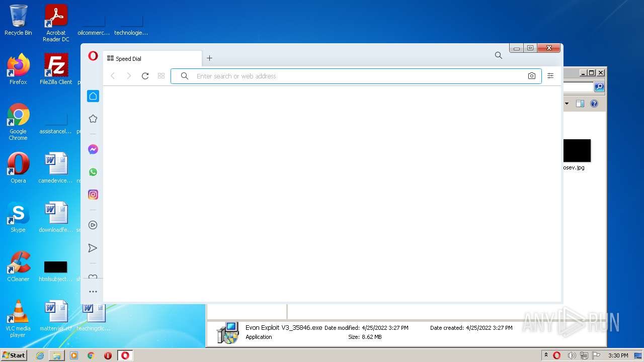This screenshot has width=644, height=362.
Task: Open a new tab with the plus button
Action: coord(209,58)
